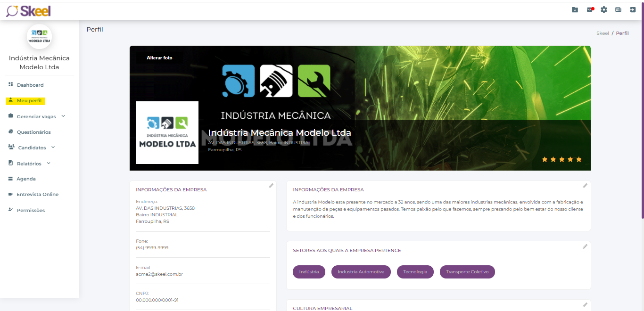Edit Cultura Empresarial section pencil icon
The width and height of the screenshot is (644, 311).
tap(585, 305)
